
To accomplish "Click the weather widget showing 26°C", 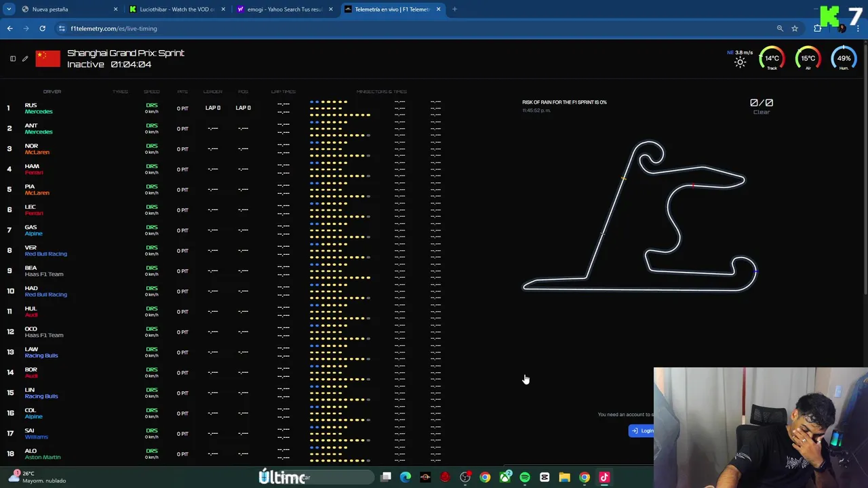I will [x=39, y=476].
